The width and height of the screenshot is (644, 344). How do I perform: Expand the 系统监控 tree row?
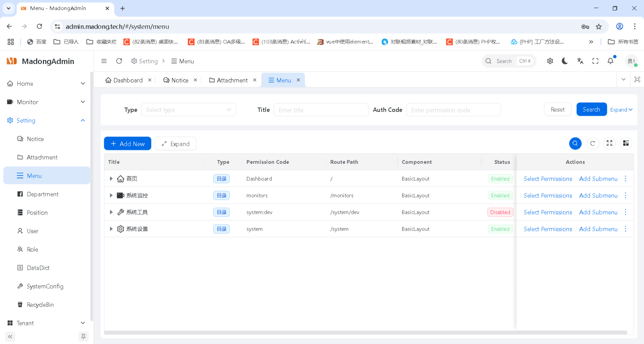click(x=111, y=195)
